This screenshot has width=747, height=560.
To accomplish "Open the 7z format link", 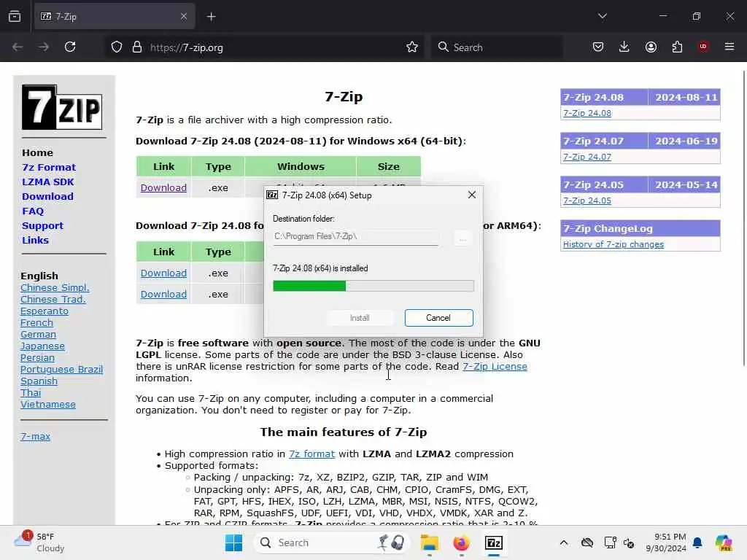I will coord(311,454).
